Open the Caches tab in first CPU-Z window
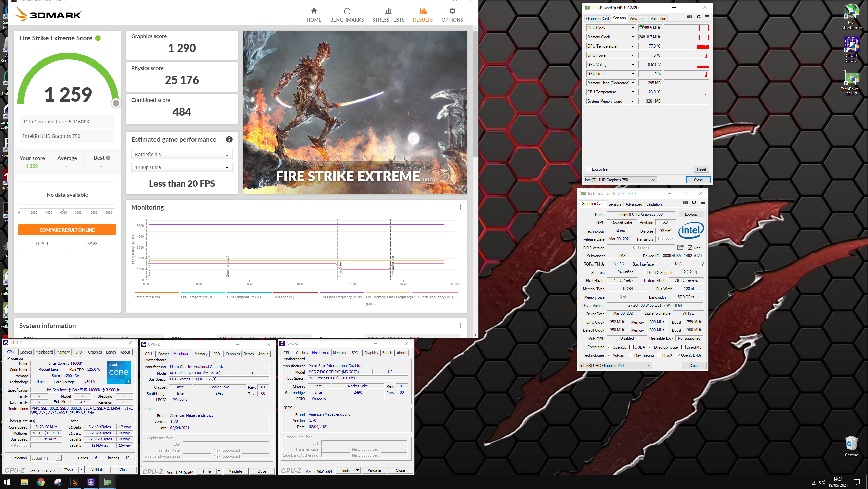 [25, 352]
